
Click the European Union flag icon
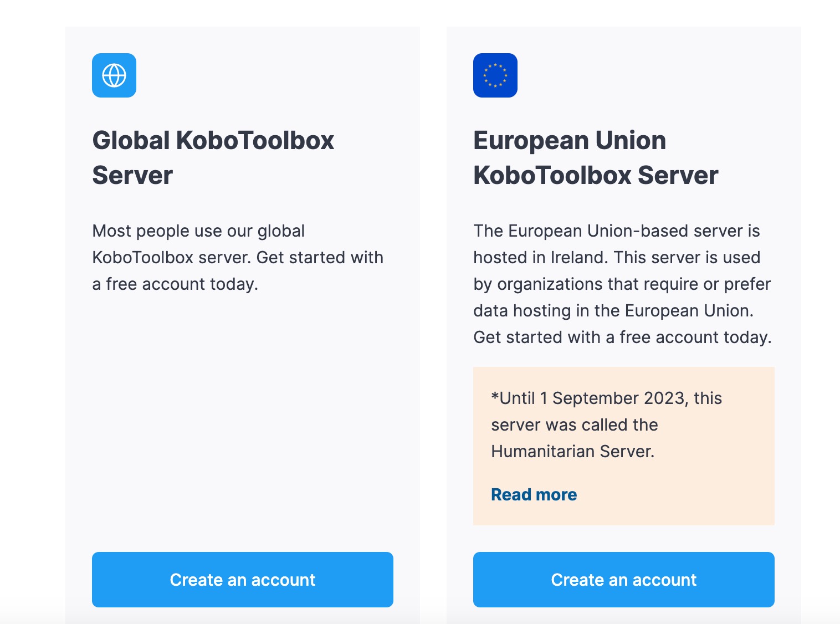495,75
